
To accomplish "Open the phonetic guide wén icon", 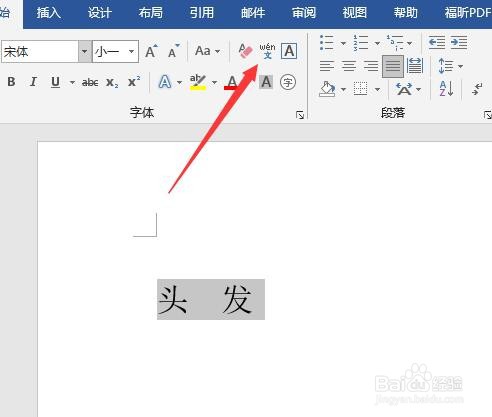I will coord(267,51).
